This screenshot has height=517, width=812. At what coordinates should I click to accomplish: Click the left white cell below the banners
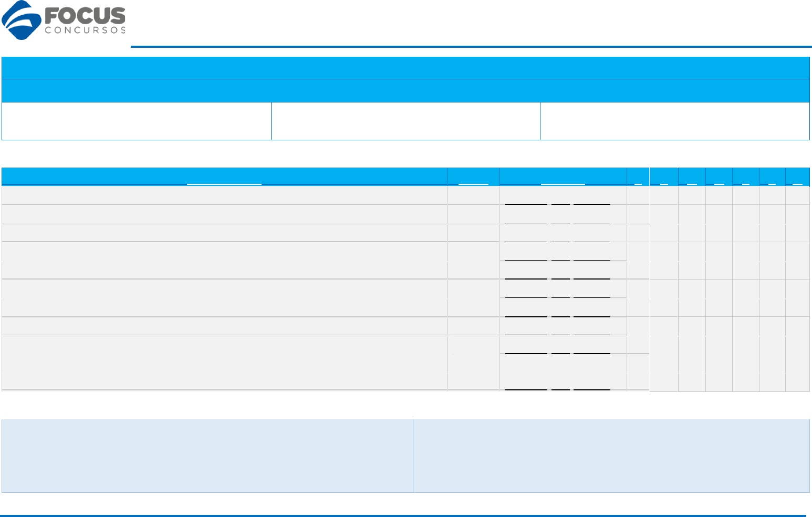coord(137,121)
